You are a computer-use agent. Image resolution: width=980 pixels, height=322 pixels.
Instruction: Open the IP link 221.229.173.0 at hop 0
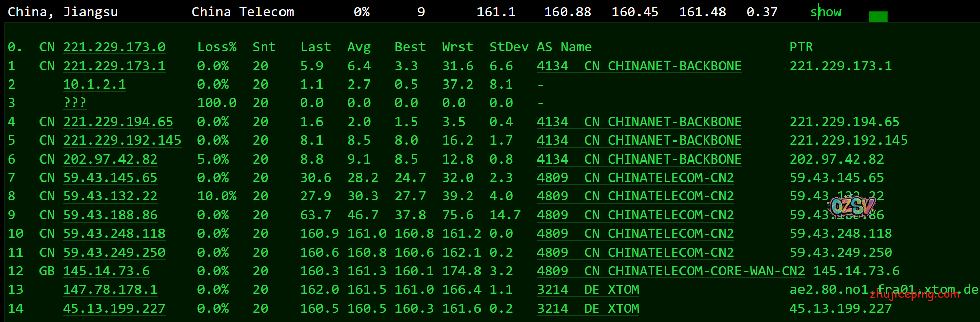pos(114,47)
